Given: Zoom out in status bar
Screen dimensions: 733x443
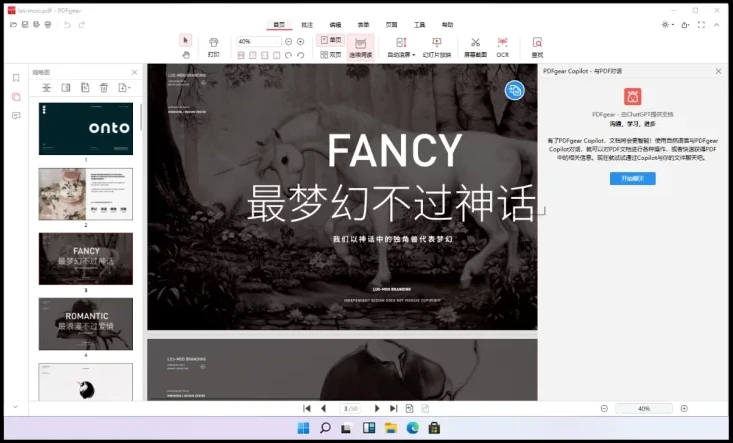Looking at the screenshot, I should click(604, 408).
